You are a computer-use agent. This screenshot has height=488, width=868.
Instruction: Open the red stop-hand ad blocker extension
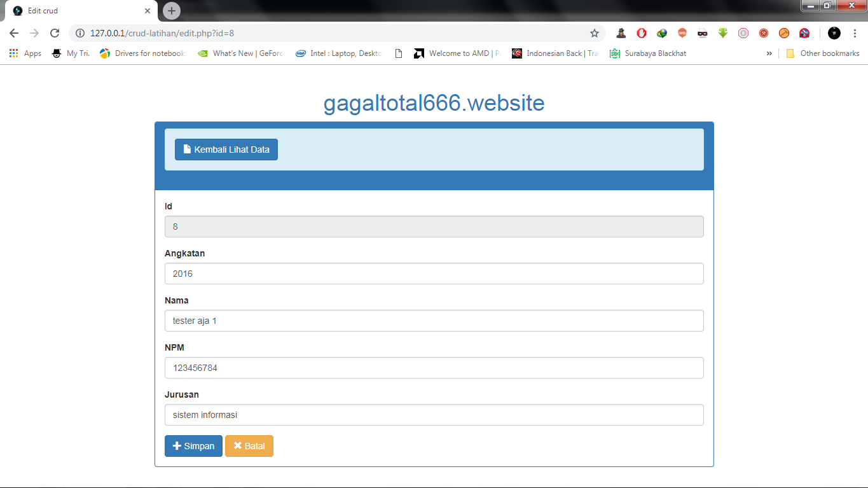tap(642, 33)
